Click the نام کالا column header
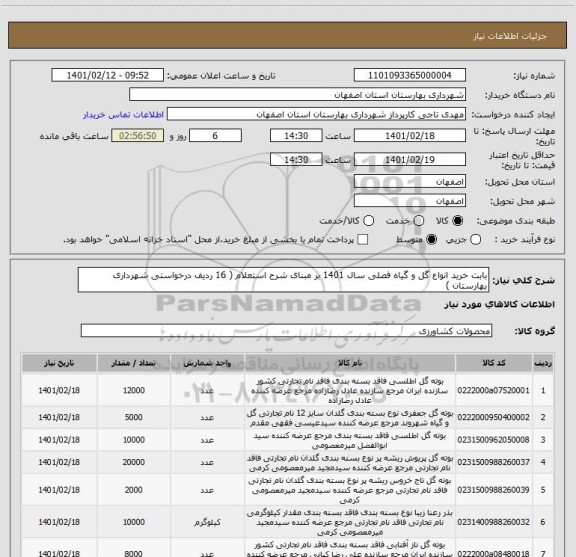The width and height of the screenshot is (576, 557). [350, 363]
